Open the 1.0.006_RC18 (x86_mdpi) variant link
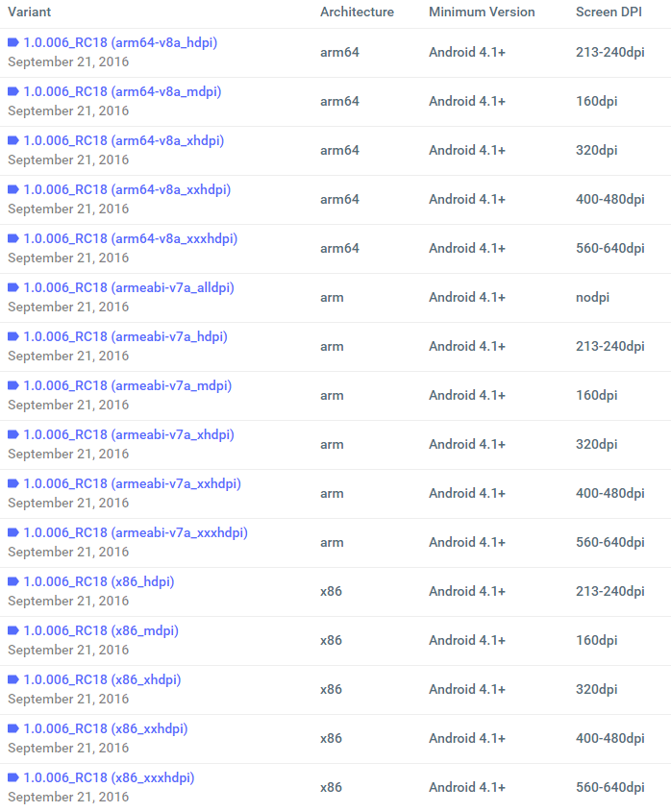The width and height of the screenshot is (671, 812). pyautogui.click(x=101, y=631)
